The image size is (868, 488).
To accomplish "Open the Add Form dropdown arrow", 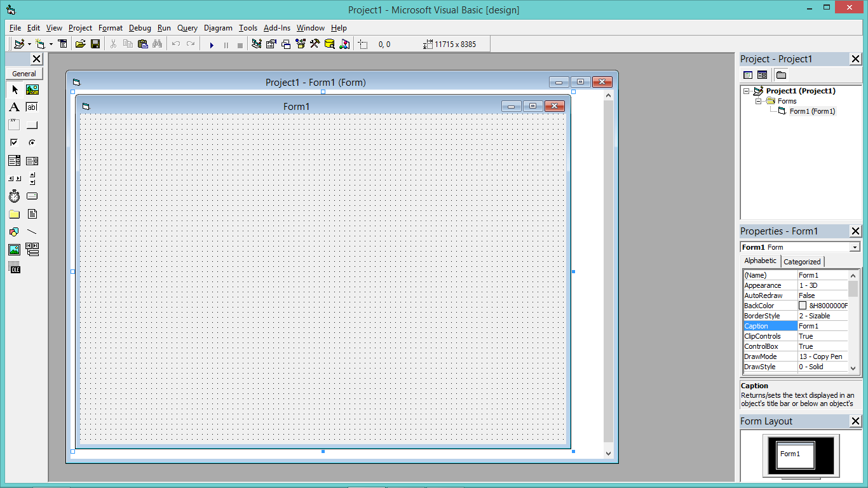I will (51, 44).
